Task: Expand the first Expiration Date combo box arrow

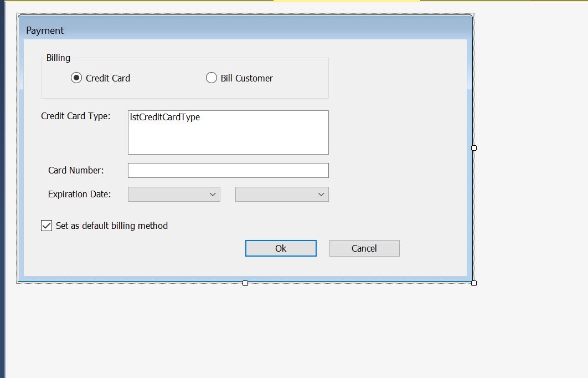Action: point(214,194)
